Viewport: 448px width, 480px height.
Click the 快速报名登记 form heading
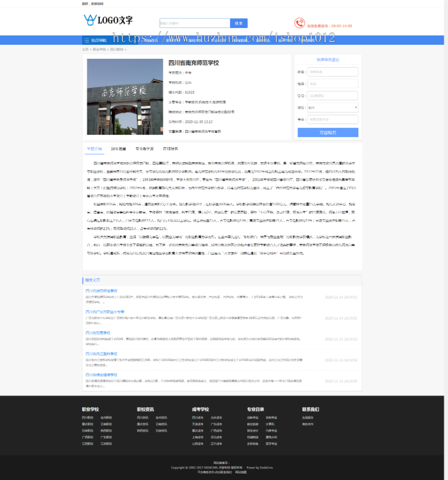click(x=328, y=60)
